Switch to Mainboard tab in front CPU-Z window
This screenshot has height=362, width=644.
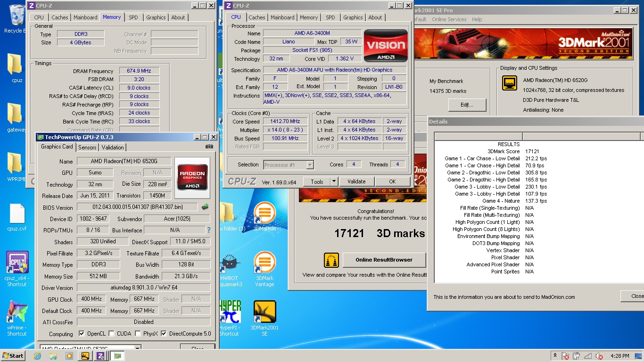click(282, 17)
